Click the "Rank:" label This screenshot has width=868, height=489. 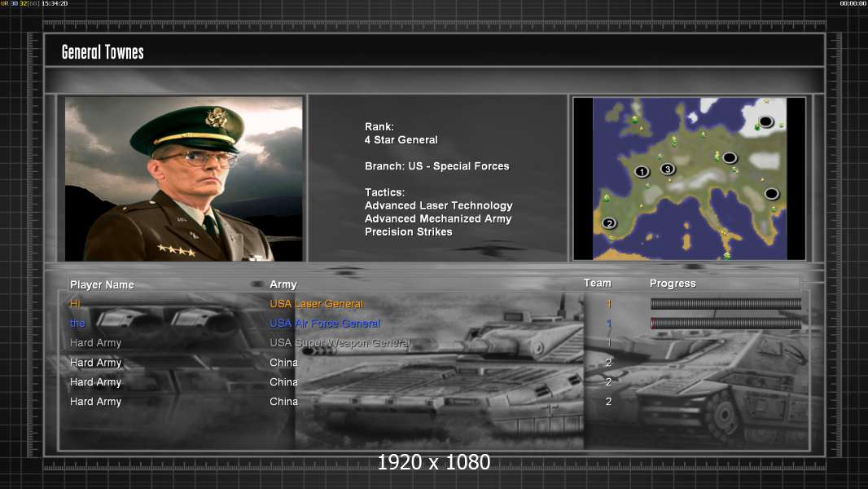pos(379,127)
